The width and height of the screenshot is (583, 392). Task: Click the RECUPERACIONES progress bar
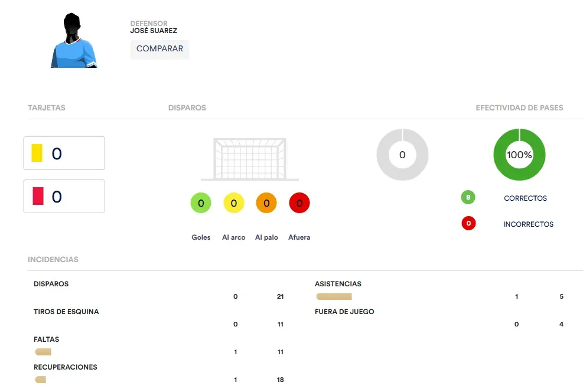pos(41,380)
